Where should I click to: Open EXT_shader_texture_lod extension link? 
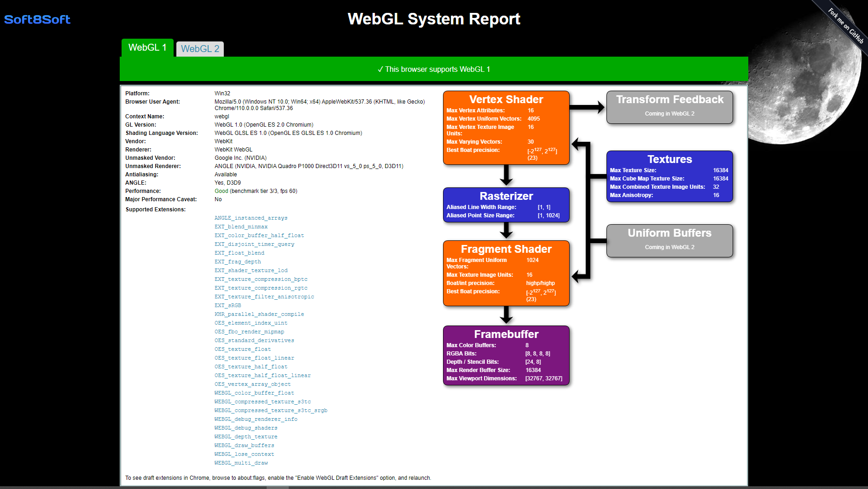pos(251,270)
